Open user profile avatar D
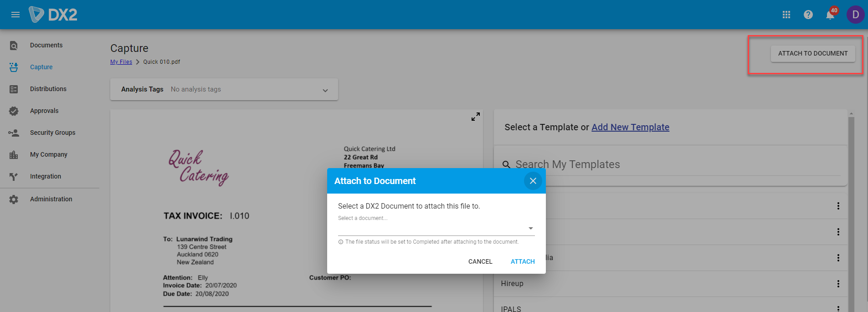This screenshot has width=868, height=312. [855, 15]
